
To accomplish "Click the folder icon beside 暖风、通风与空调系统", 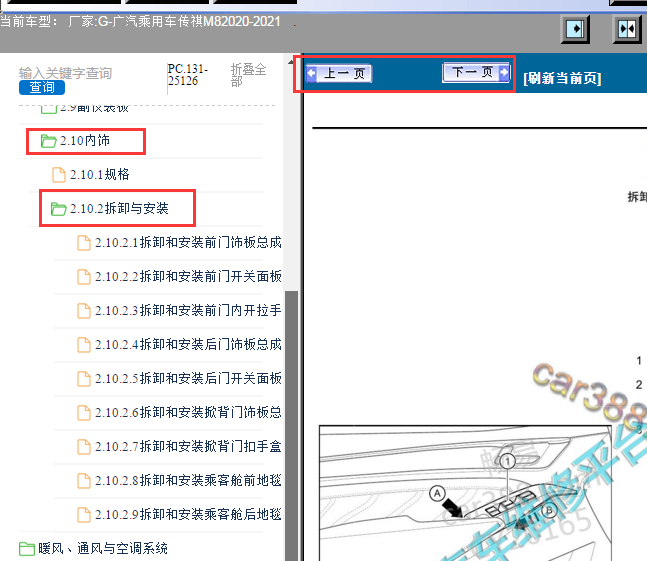I will [27, 549].
